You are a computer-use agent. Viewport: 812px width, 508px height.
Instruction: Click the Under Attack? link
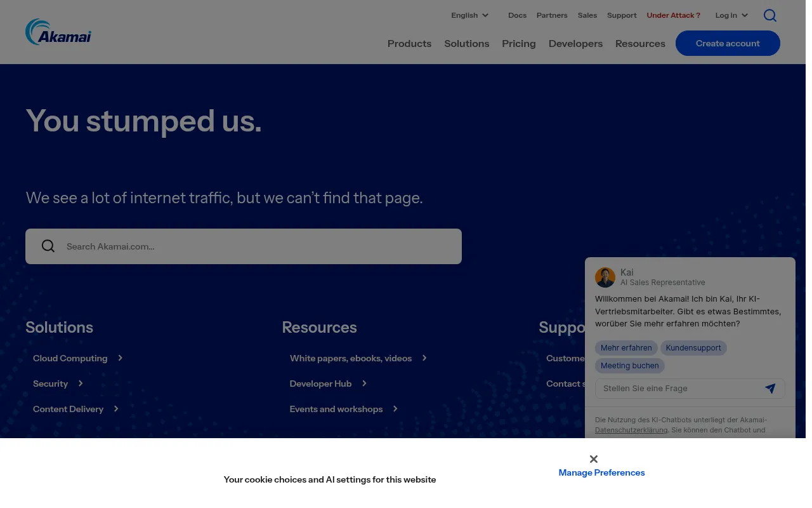click(x=674, y=15)
